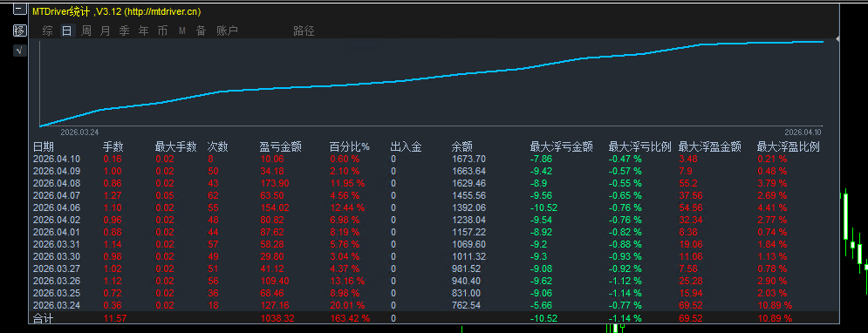This screenshot has width=868, height=333.
Task: Click the 最大浮亏比例 column header
Action: click(640, 146)
